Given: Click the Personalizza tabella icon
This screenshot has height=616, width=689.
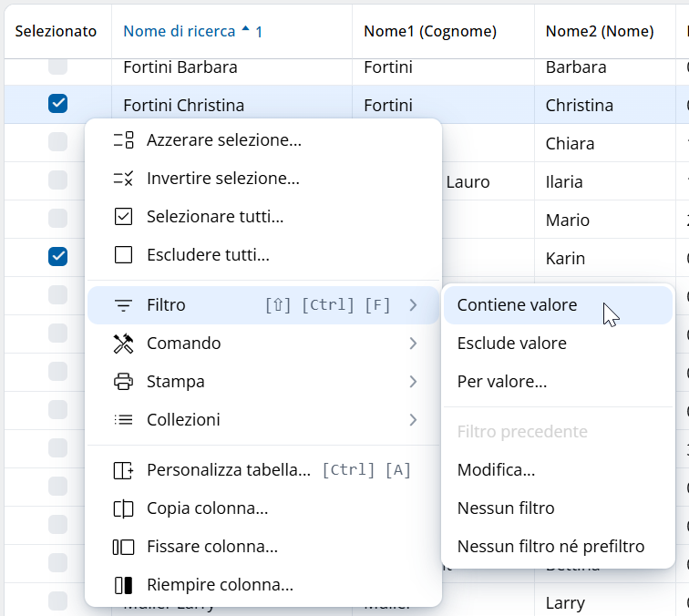Looking at the screenshot, I should pos(123,470).
